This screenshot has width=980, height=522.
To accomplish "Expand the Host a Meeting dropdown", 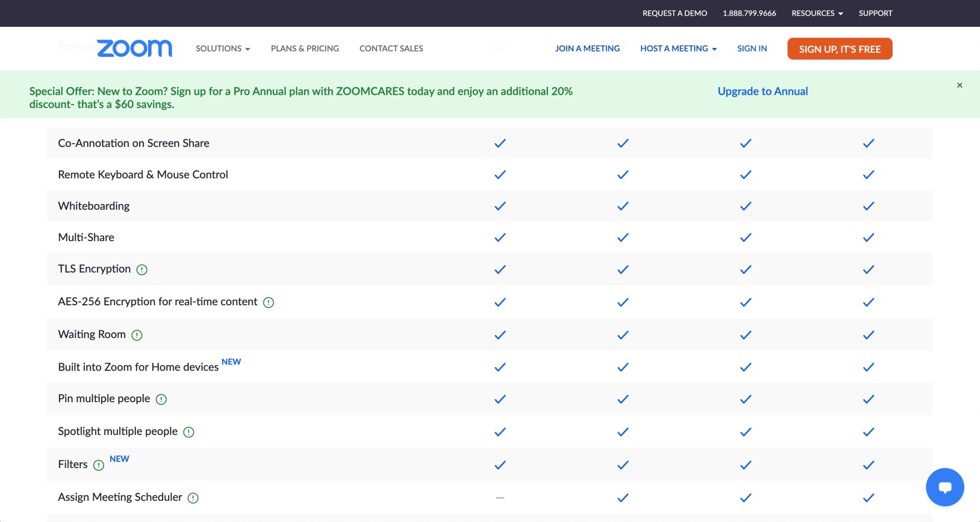I will pos(678,48).
